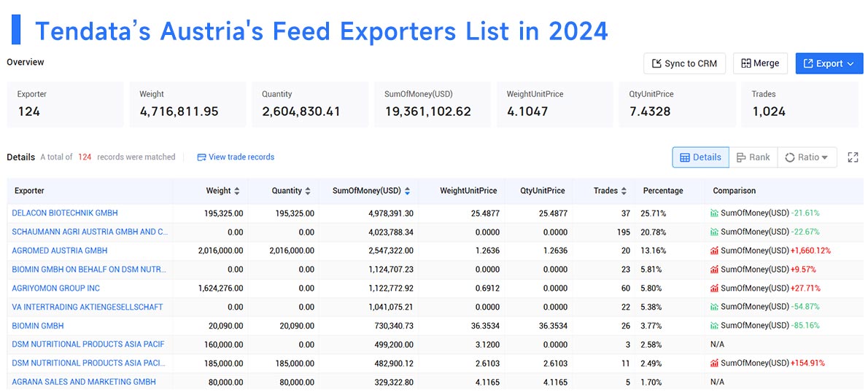Click the 124 matched records count
Image resolution: width=868 pixels, height=392 pixels.
click(84, 157)
